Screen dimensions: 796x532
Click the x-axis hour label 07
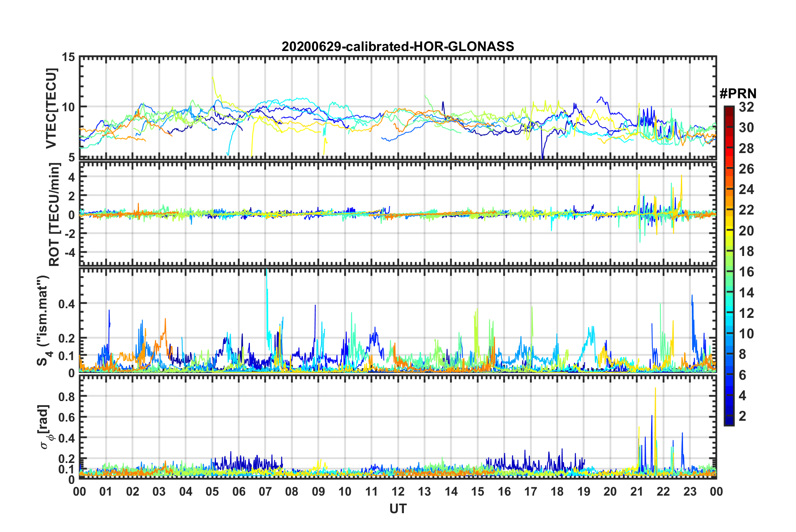coord(265,491)
